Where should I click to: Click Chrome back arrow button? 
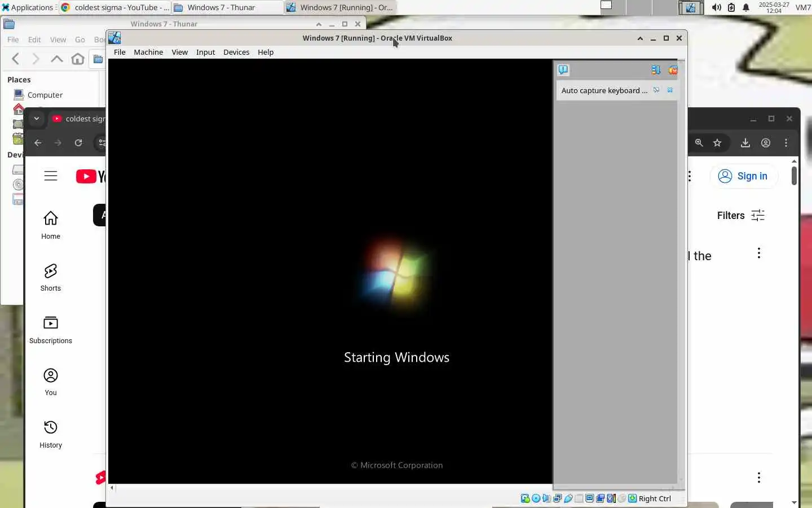38,143
